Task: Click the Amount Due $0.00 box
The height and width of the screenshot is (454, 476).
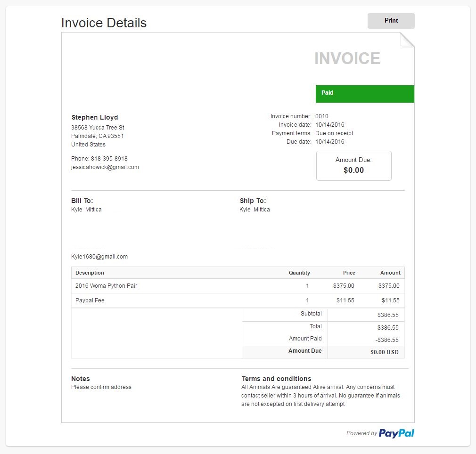Action: (353, 166)
